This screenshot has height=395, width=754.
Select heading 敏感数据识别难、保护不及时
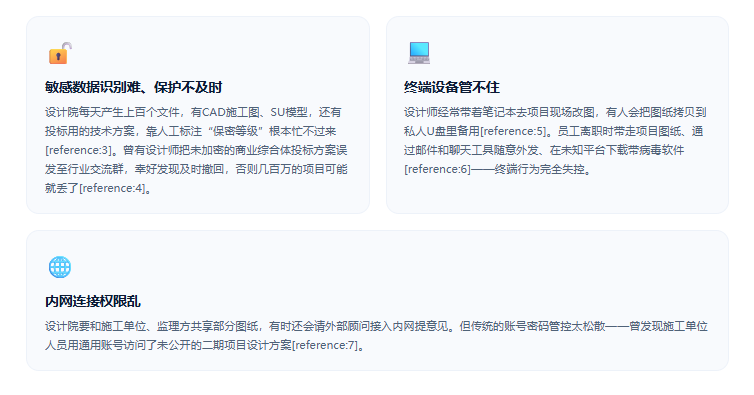[x=134, y=88]
